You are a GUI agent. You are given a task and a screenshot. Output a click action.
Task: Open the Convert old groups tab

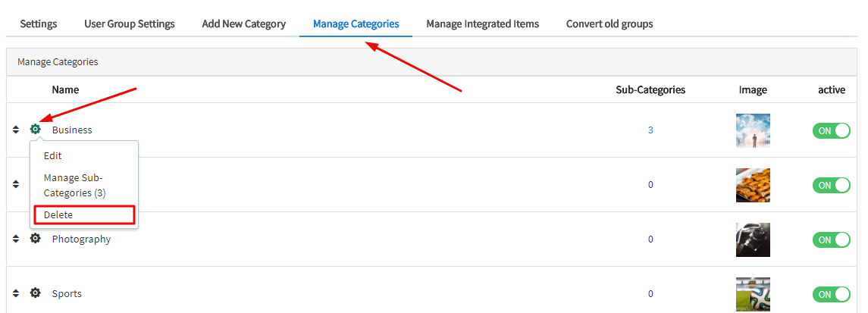pyautogui.click(x=609, y=23)
